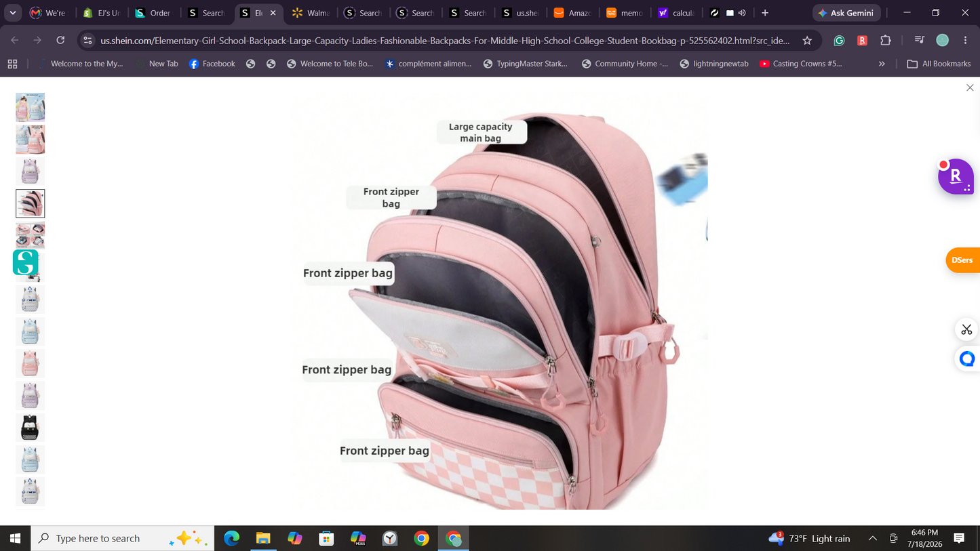Open the lightningnewtab bookmark

pos(714,64)
